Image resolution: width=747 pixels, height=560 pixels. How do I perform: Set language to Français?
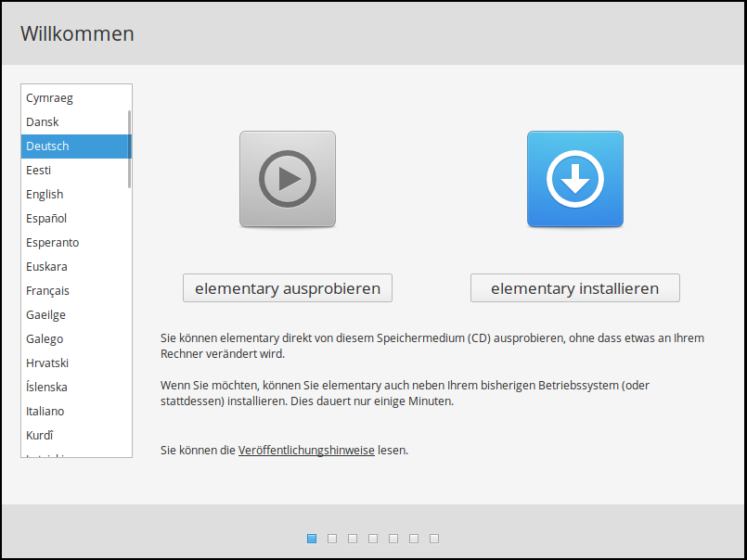pos(47,291)
